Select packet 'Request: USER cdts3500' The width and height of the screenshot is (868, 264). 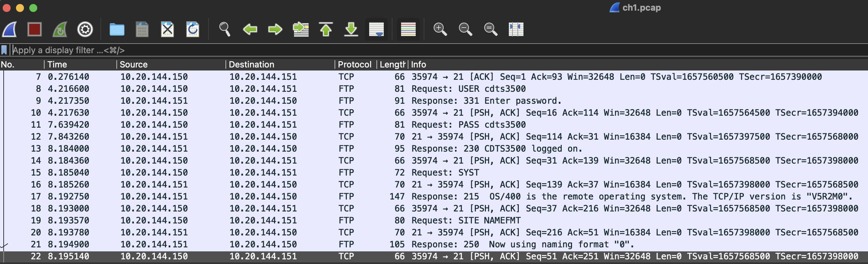(434, 89)
